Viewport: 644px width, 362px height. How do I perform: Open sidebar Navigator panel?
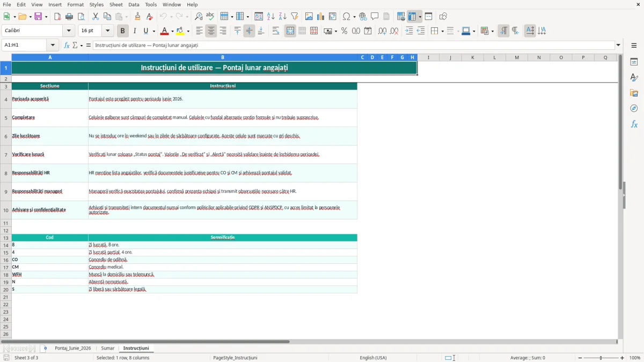[634, 108]
